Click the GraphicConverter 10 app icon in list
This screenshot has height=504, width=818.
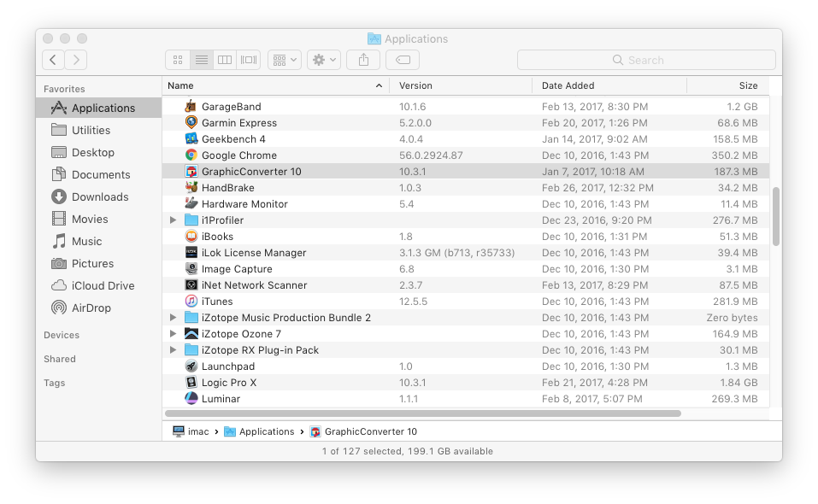pyautogui.click(x=191, y=172)
